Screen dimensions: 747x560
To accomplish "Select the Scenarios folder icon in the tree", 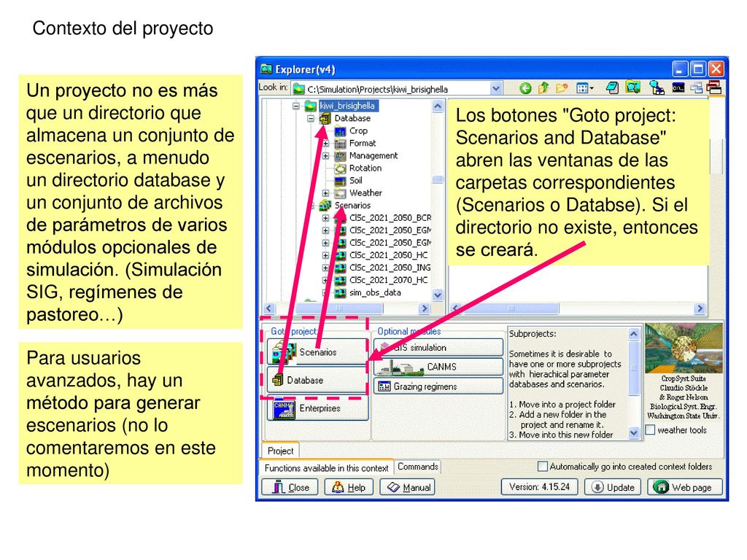I will (x=325, y=205).
